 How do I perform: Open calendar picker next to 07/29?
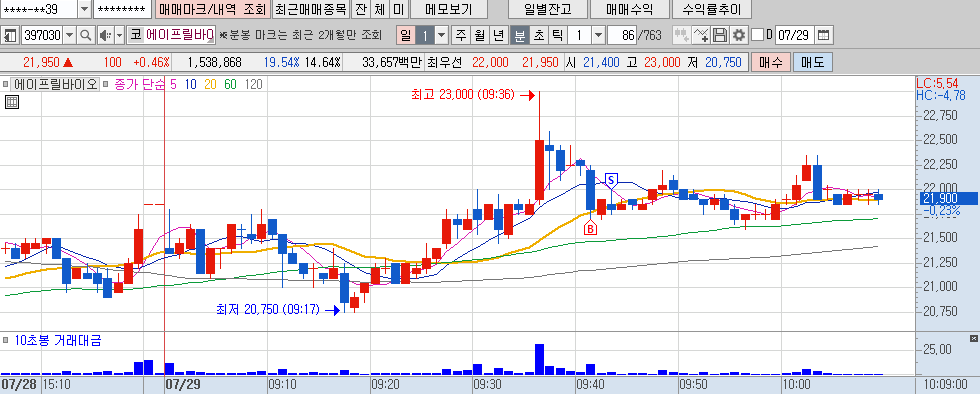click(824, 35)
